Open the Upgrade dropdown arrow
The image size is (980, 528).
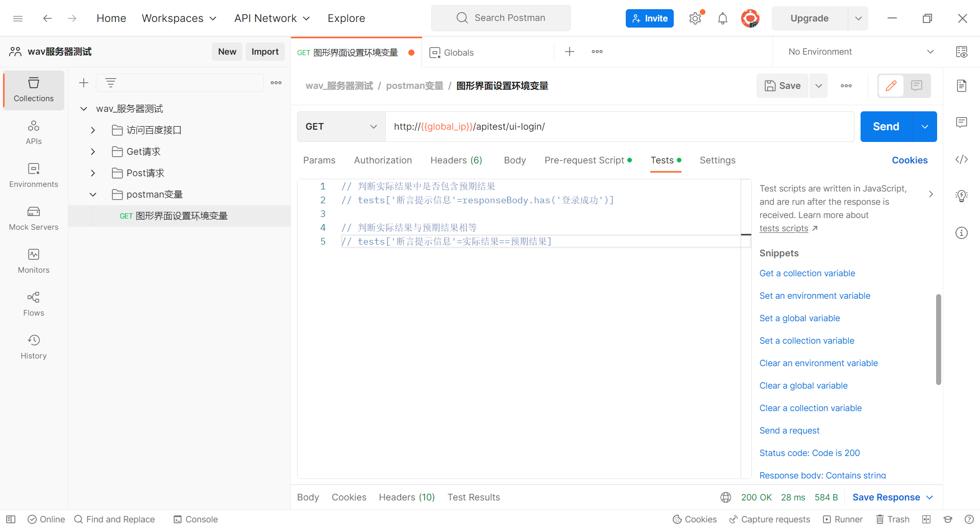[859, 18]
